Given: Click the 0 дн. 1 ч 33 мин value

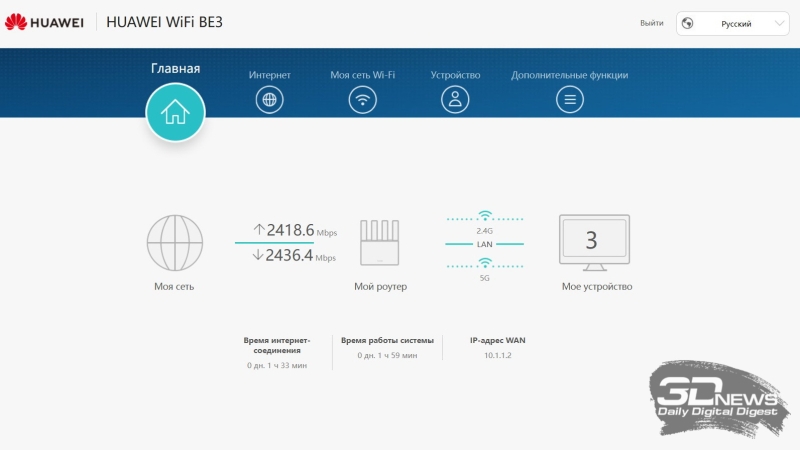Looking at the screenshot, I should tap(277, 365).
